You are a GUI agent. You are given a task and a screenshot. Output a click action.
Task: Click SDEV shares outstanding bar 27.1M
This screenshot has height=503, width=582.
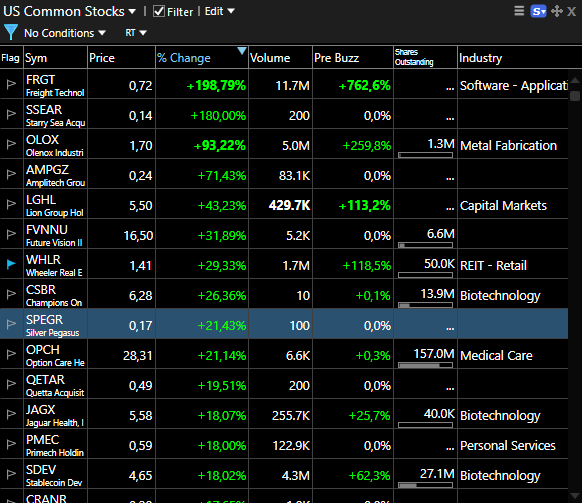pos(425,485)
